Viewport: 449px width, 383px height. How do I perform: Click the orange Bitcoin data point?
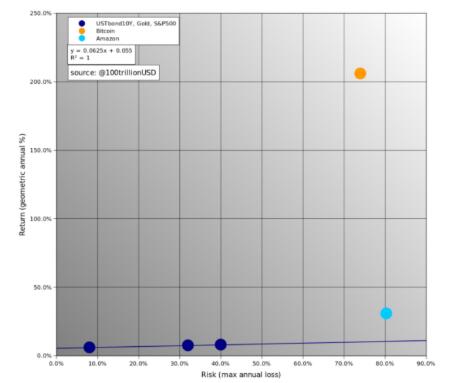pyautogui.click(x=360, y=73)
